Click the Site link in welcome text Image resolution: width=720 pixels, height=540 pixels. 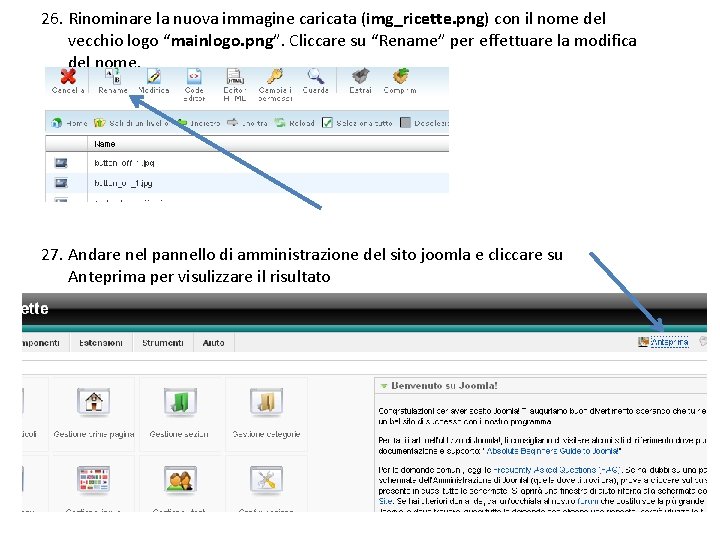[385, 501]
